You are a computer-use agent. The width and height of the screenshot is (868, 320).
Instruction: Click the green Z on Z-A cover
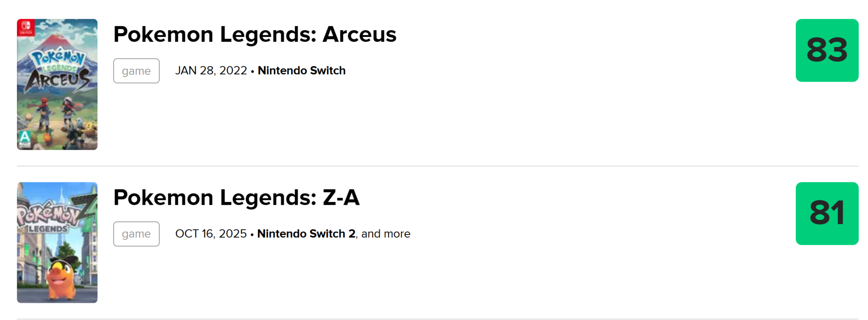pos(89,209)
